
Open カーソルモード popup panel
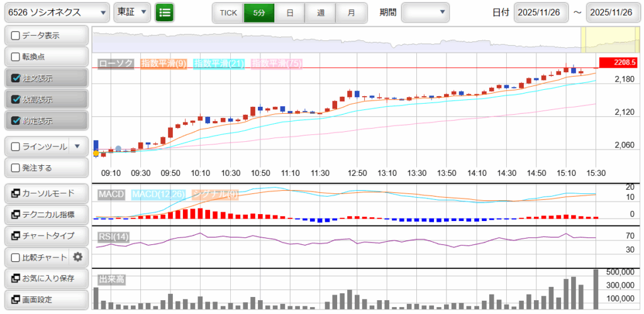pyautogui.click(x=46, y=193)
